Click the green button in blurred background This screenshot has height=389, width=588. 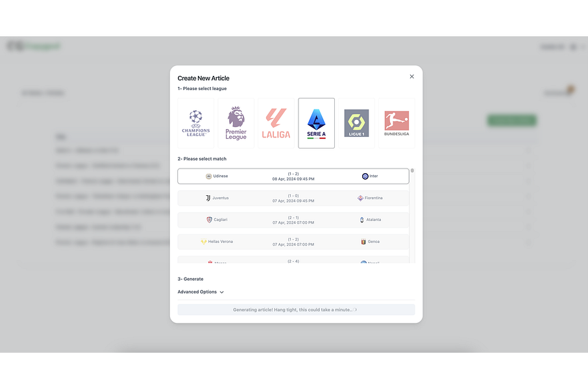point(511,121)
